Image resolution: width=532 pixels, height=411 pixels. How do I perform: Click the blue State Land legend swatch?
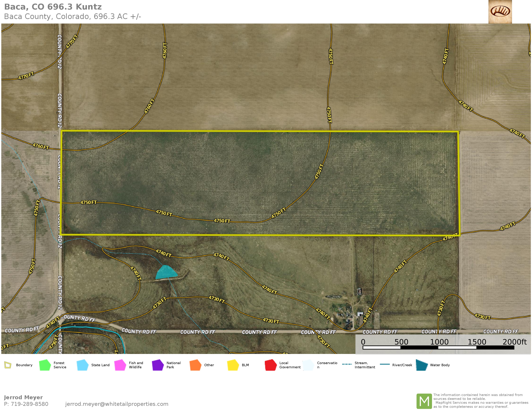[x=82, y=365]
